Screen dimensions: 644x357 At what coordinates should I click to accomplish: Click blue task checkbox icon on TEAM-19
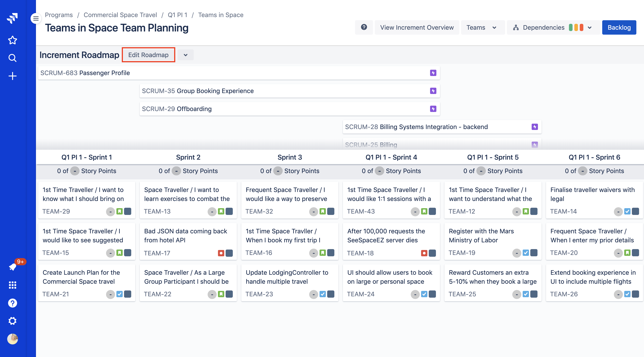click(526, 253)
